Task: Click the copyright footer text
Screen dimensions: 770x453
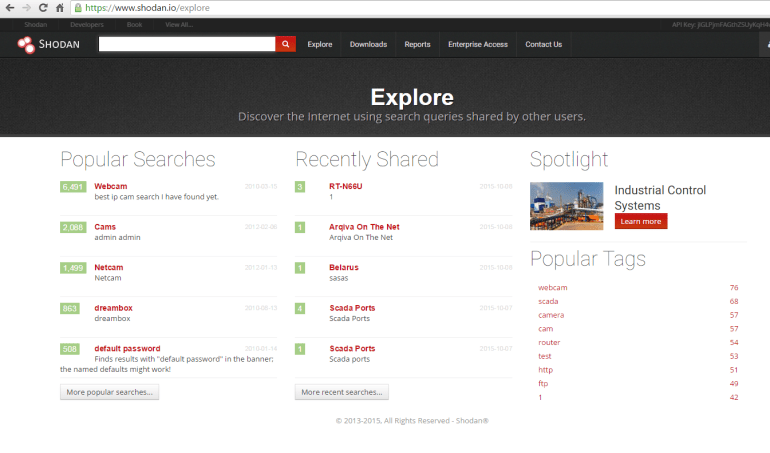Action: click(412, 421)
